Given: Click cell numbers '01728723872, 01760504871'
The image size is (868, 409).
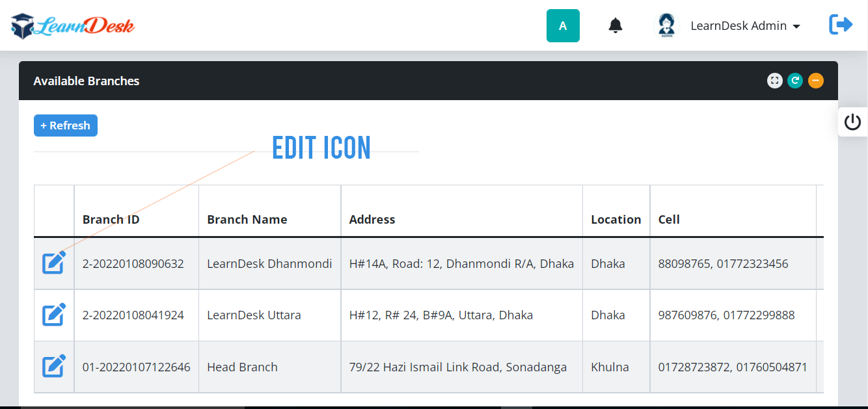Looking at the screenshot, I should pyautogui.click(x=733, y=367).
